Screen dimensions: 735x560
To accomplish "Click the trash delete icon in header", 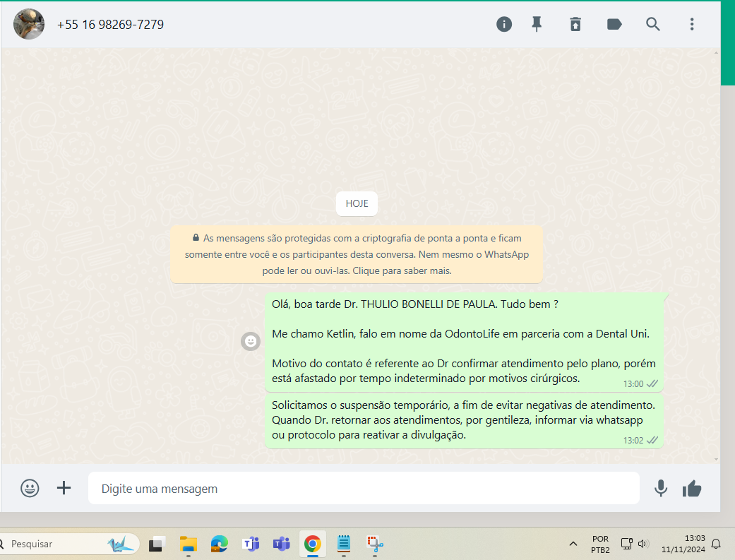I will (x=575, y=24).
